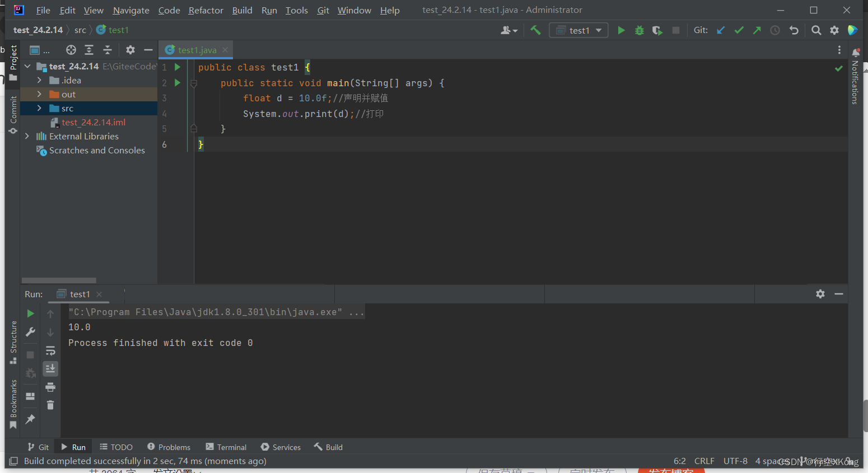Update project from Git

coord(721,30)
